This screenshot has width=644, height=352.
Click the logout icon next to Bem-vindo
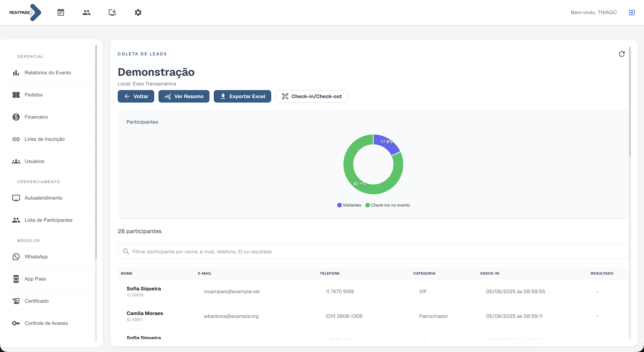pyautogui.click(x=631, y=13)
